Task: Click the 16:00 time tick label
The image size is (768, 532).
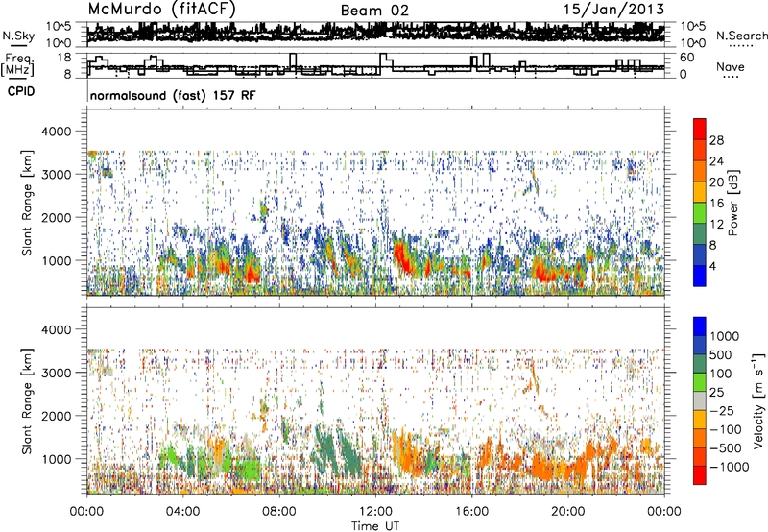Action: [x=471, y=512]
